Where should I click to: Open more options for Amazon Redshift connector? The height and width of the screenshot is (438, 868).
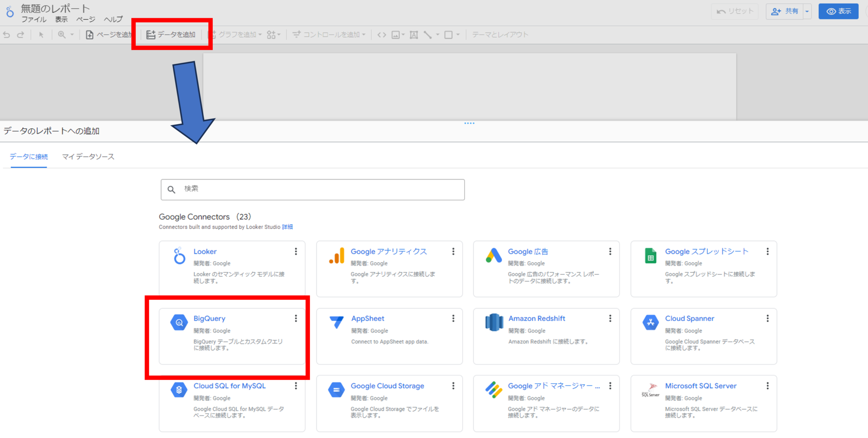tap(610, 318)
